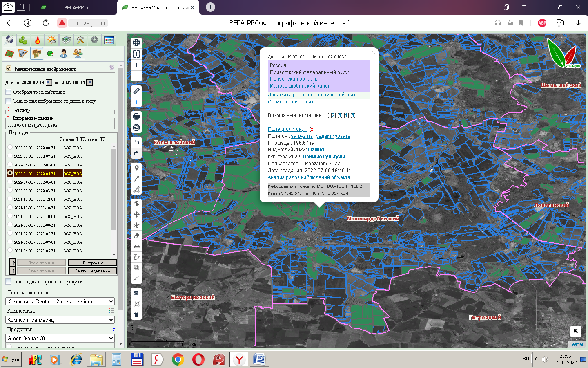
Task: Select the cut scissors tool
Action: 136,225
